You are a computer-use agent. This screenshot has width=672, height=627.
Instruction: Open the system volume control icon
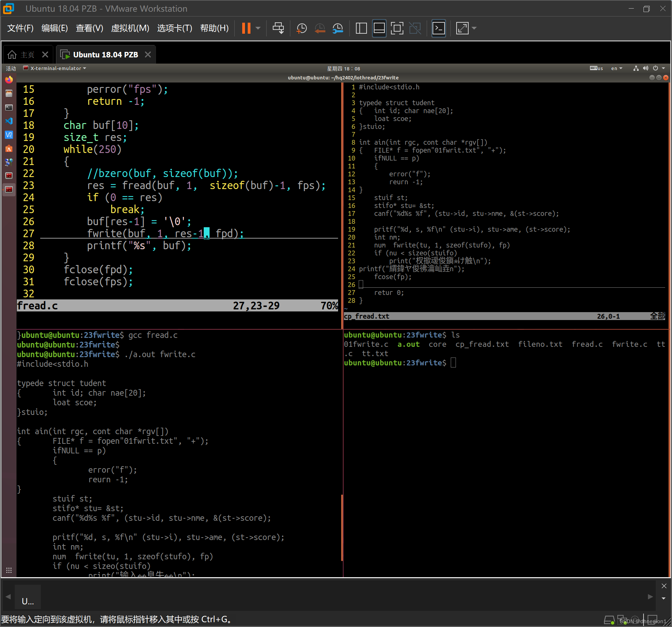click(x=646, y=68)
